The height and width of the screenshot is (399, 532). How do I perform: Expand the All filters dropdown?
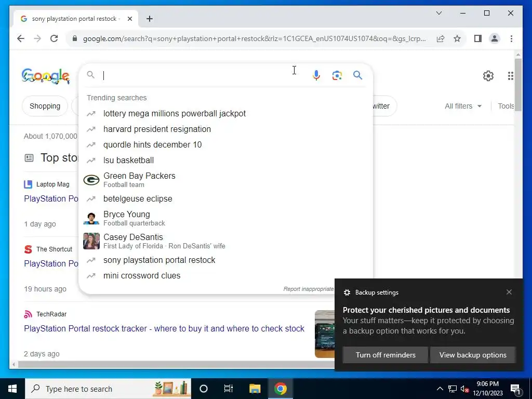click(x=463, y=106)
